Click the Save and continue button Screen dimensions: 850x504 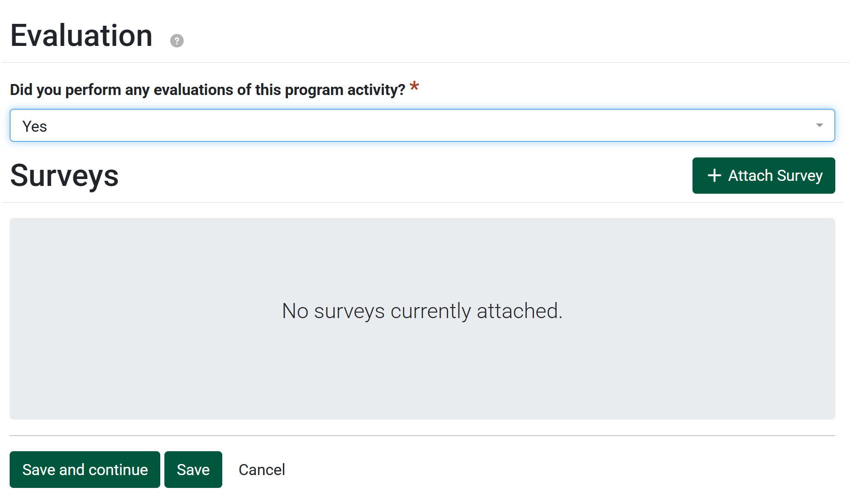(85, 470)
